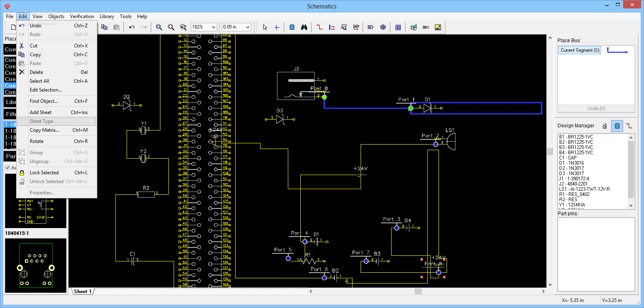Click the HC hierarchy connector icon
The image size is (644, 308).
pyautogui.click(x=371, y=27)
